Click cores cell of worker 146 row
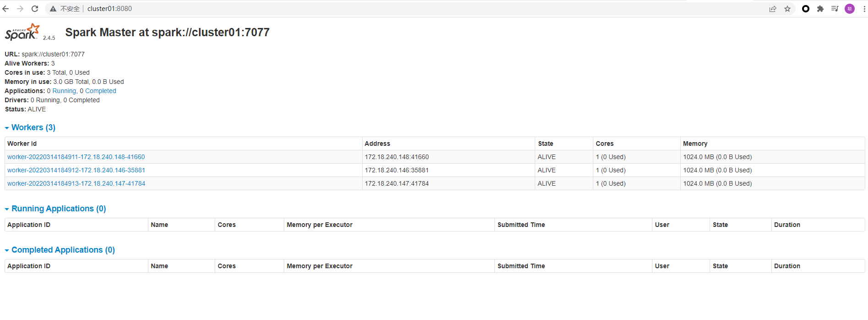 point(636,170)
